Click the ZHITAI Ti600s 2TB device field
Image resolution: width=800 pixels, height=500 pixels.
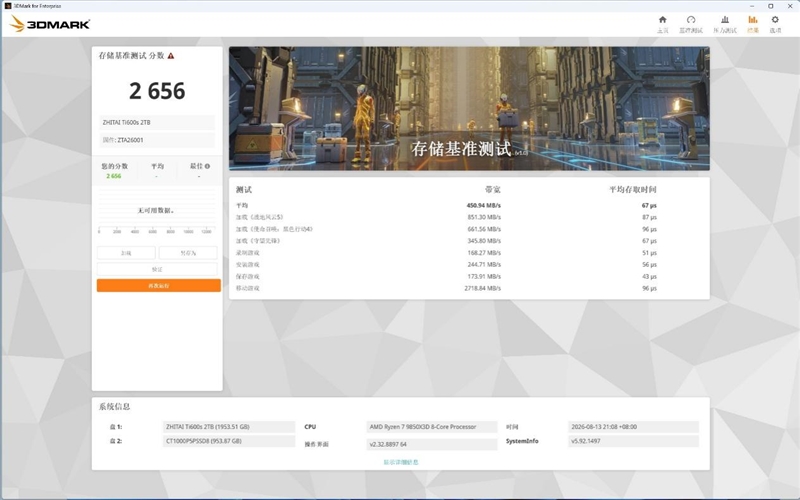click(x=157, y=122)
